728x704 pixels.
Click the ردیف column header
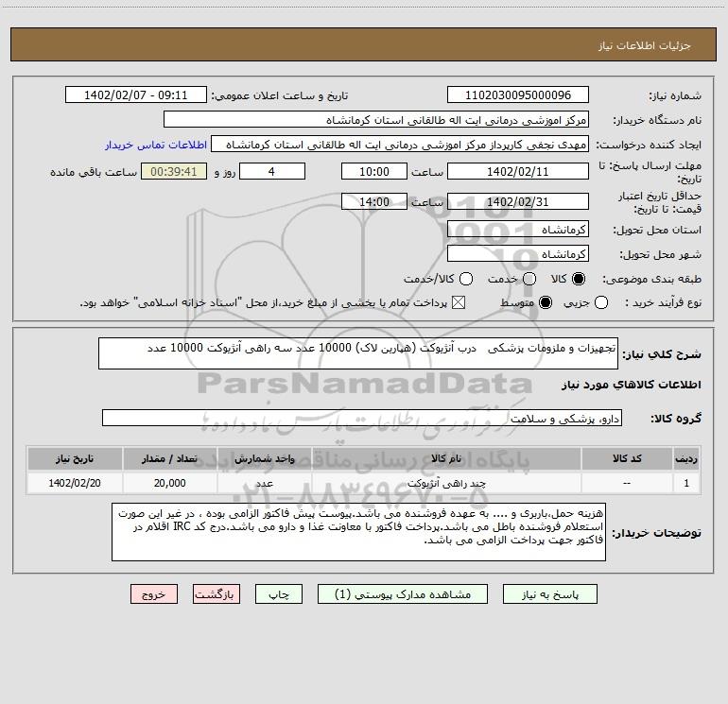click(x=686, y=458)
